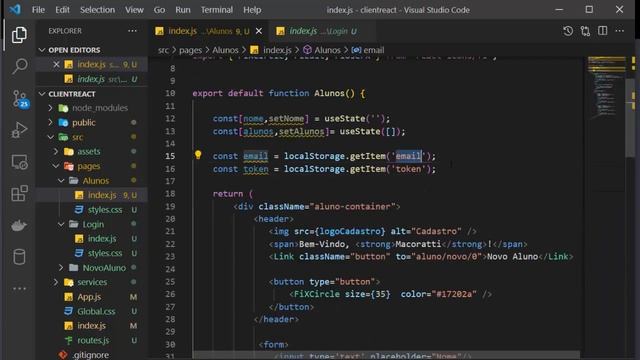640x360 pixels.
Task: Open the Run and Debug view
Action: [19, 130]
